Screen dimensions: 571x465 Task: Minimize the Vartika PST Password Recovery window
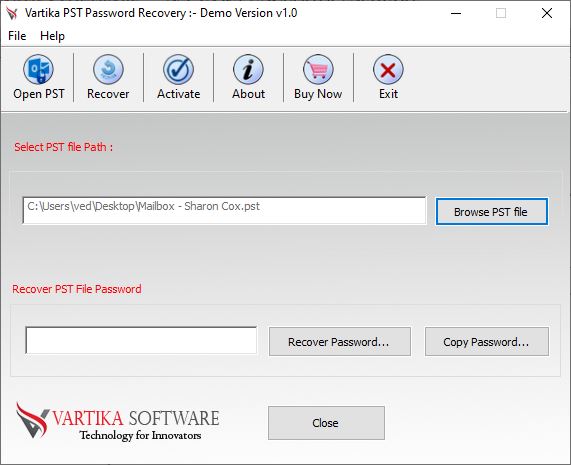[x=456, y=13]
